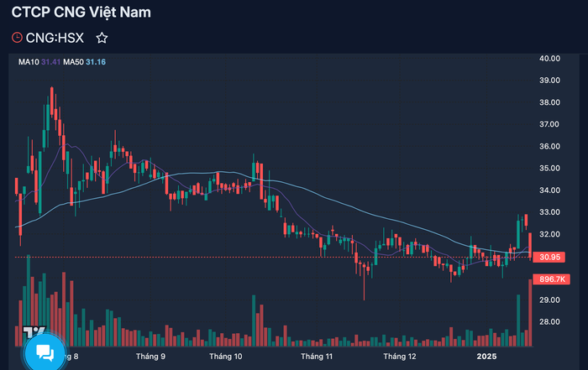588x370 pixels.
Task: Click the MA10 value 31.41
Action: pos(50,62)
